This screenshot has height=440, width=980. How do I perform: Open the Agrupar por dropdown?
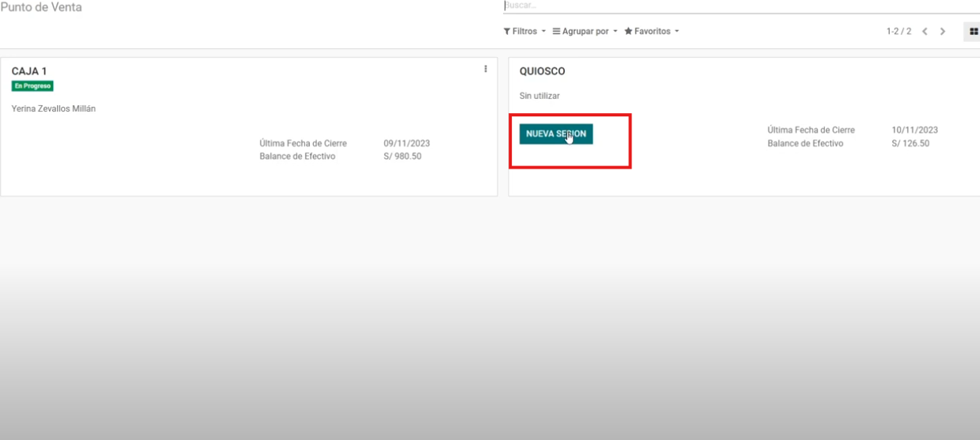pos(585,32)
